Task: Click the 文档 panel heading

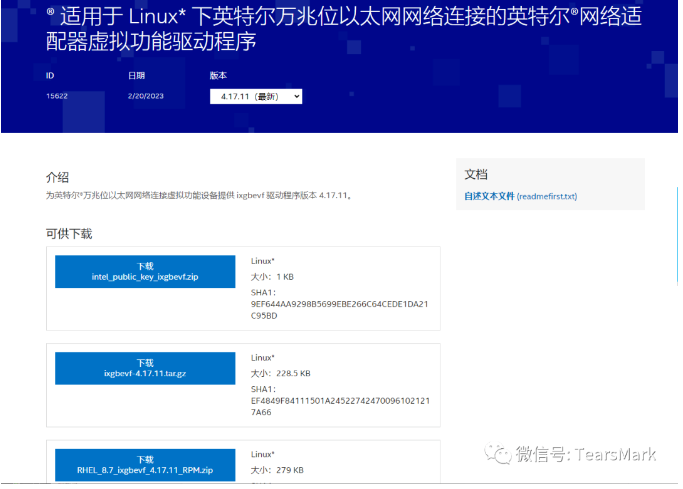Action: pyautogui.click(x=476, y=175)
